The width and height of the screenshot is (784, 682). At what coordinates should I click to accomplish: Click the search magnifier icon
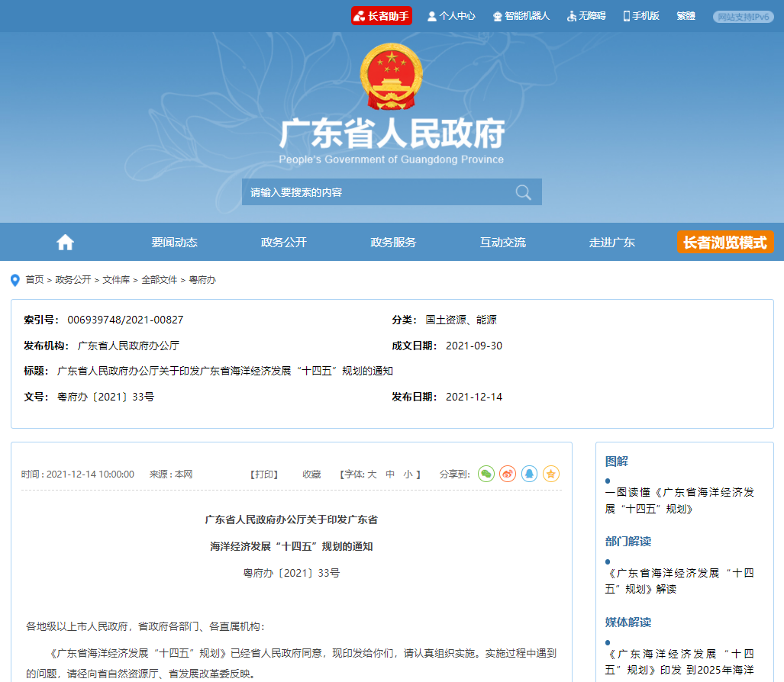point(523,192)
